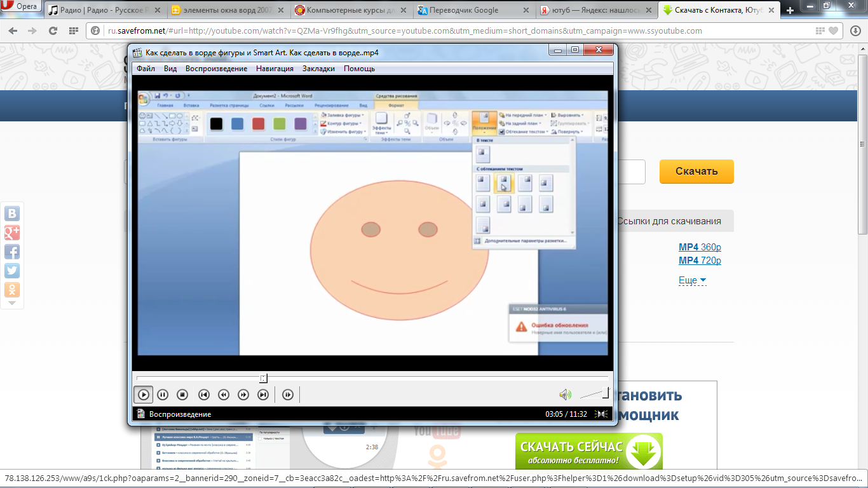Open the Воспроизведение menu
This screenshot has width=868, height=488.
[216, 69]
